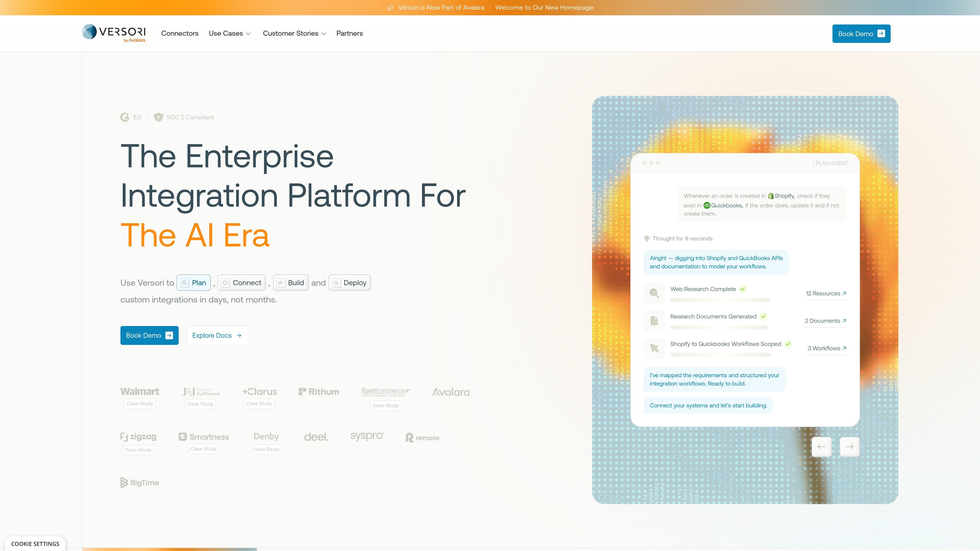
Task: Open the 2 Documents link
Action: tap(825, 321)
